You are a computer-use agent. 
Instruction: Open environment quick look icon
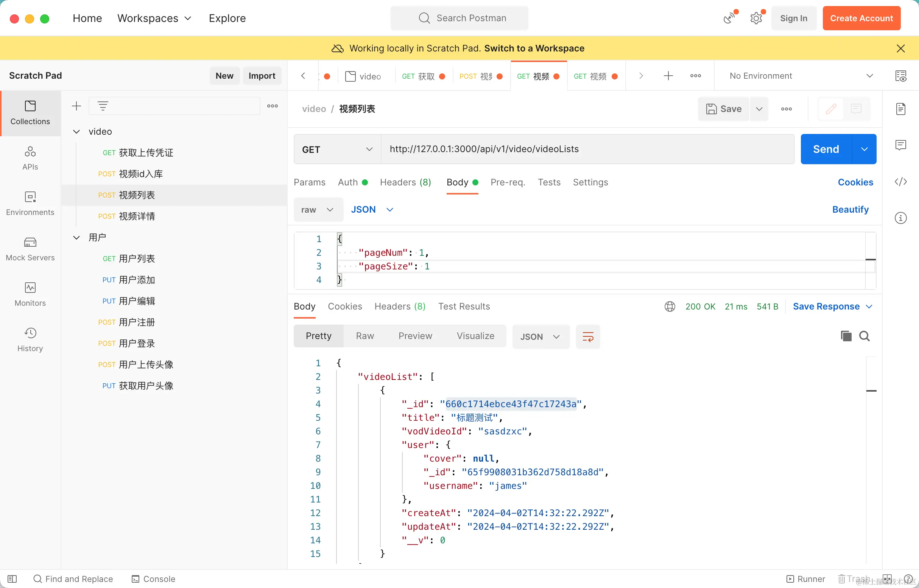900,76
